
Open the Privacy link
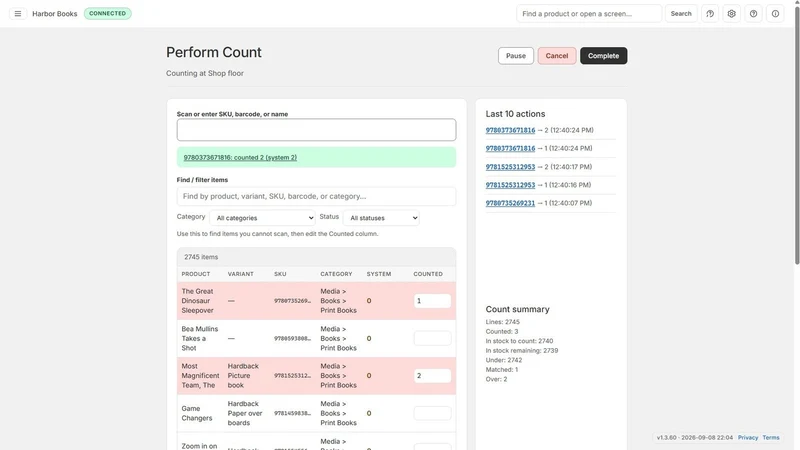pos(748,438)
